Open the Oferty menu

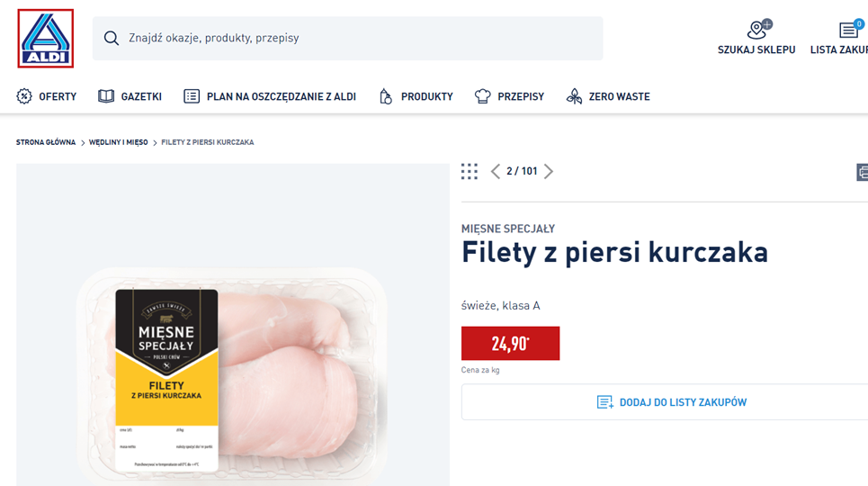coord(47,96)
